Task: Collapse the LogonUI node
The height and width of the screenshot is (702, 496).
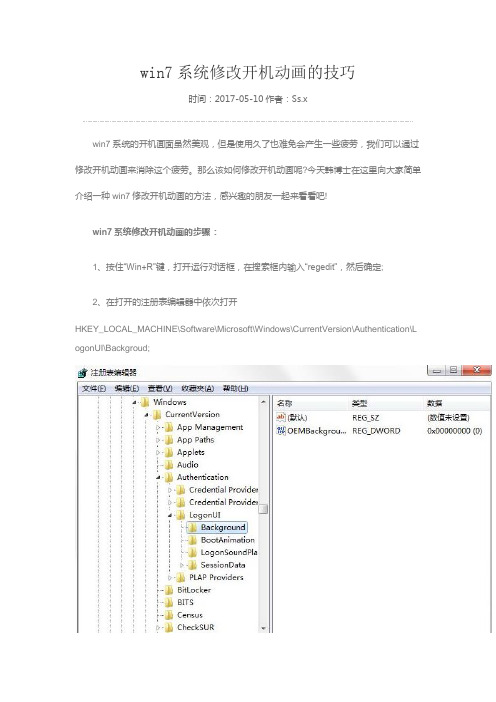Action: tap(170, 515)
